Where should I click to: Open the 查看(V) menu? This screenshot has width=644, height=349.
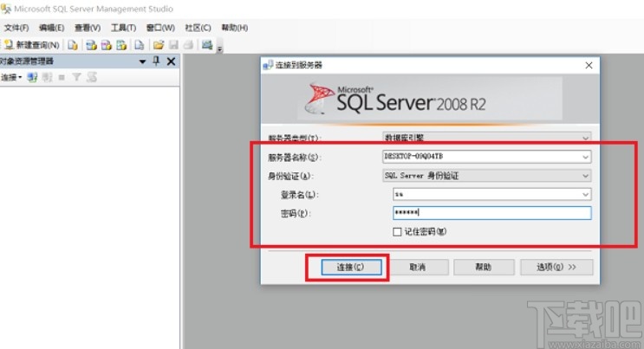tap(88, 28)
